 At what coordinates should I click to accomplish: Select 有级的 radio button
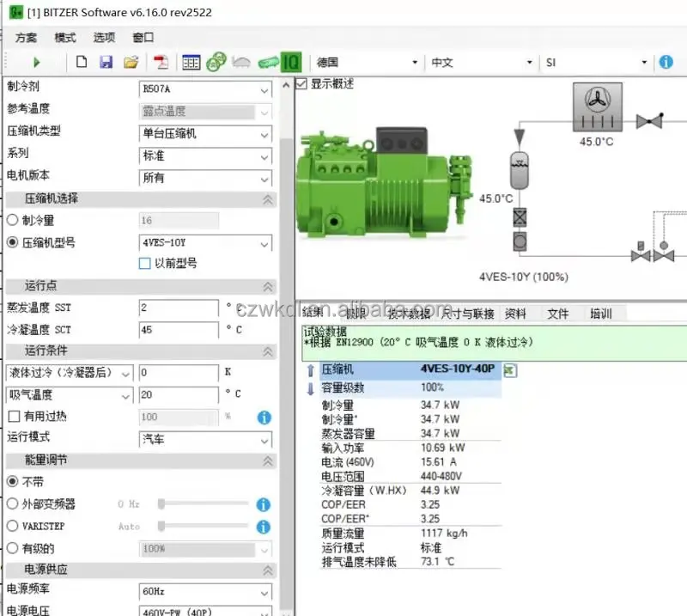(x=12, y=547)
